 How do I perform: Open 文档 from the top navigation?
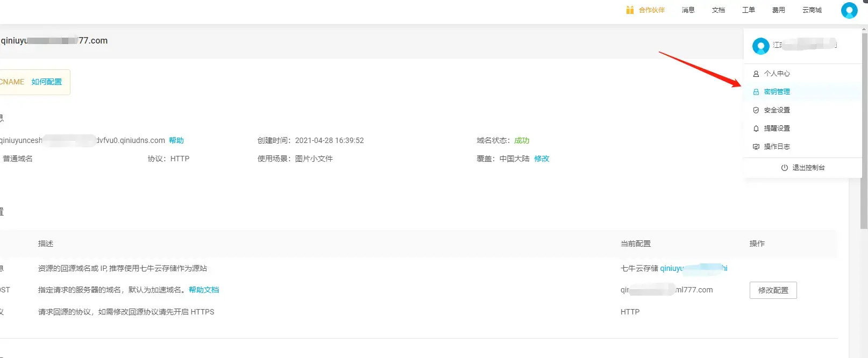[x=718, y=10]
